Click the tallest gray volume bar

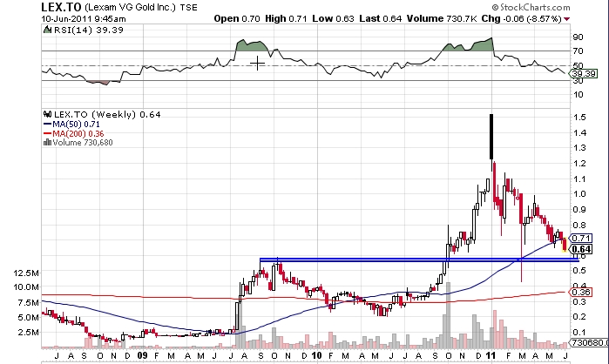tap(448, 315)
